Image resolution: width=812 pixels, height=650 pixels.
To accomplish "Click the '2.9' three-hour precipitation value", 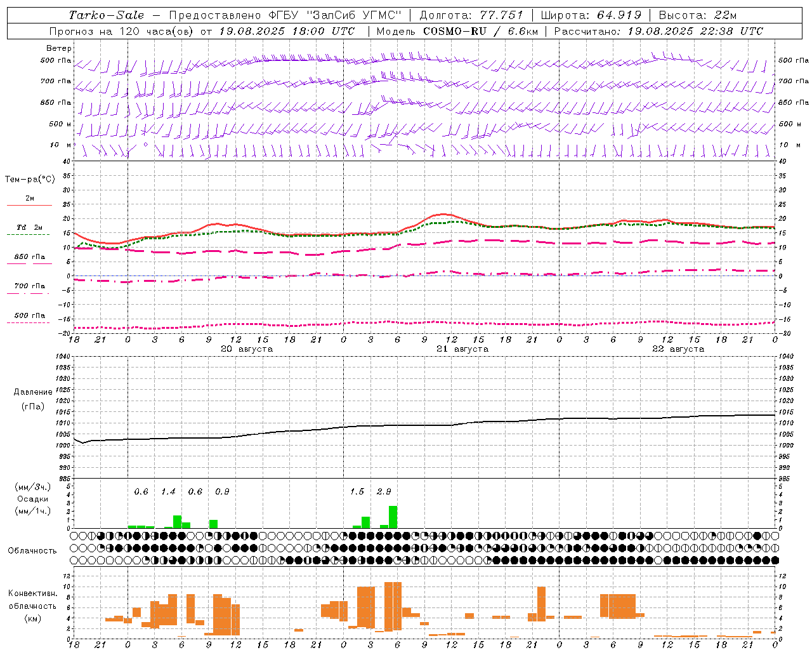I will 384,492.
